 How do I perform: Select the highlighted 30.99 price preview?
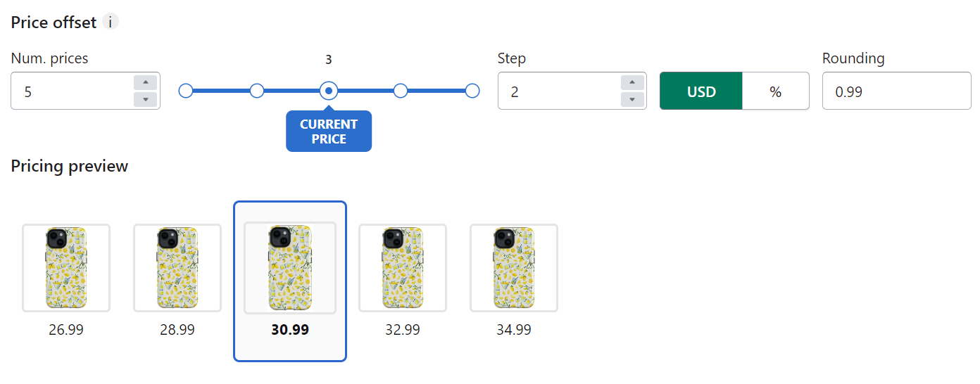coord(290,281)
